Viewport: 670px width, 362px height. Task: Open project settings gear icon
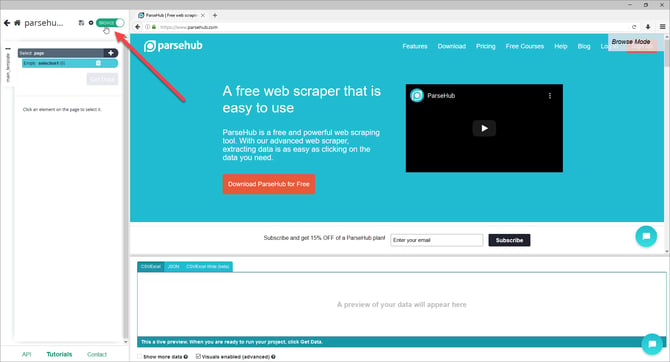click(x=91, y=23)
